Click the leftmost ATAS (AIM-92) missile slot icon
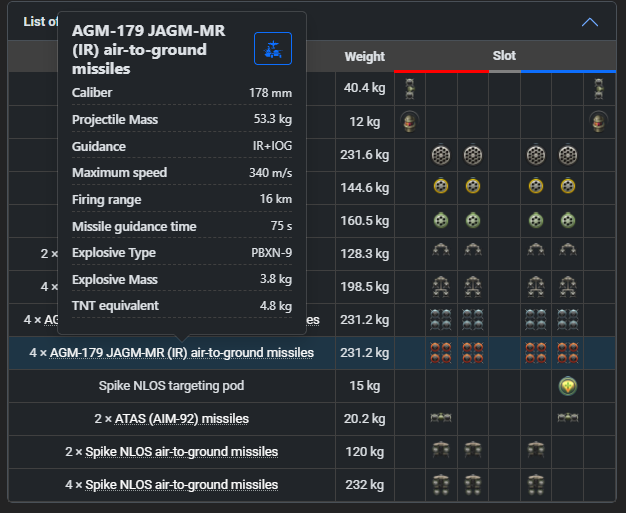 tap(441, 418)
